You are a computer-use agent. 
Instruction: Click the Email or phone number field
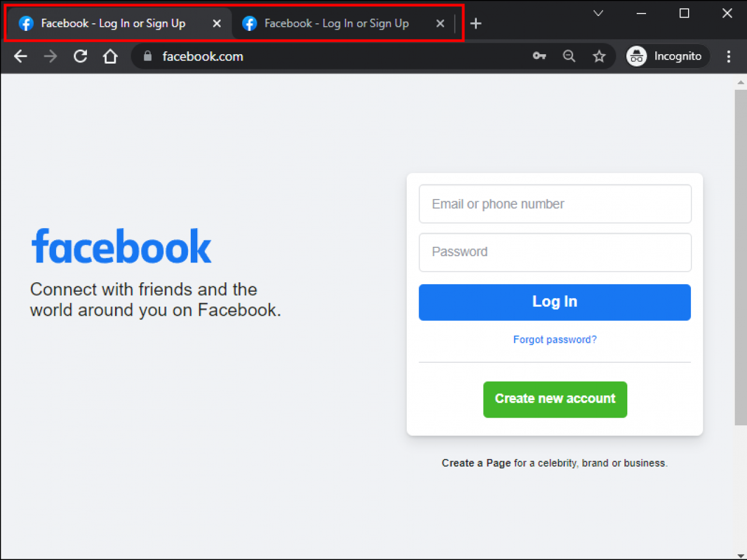coord(554,204)
